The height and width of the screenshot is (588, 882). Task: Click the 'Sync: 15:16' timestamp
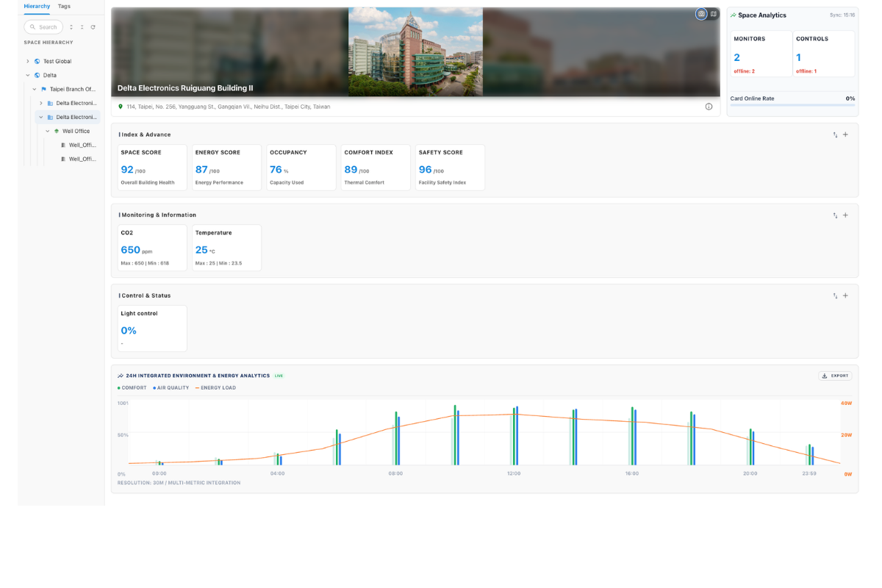(842, 15)
